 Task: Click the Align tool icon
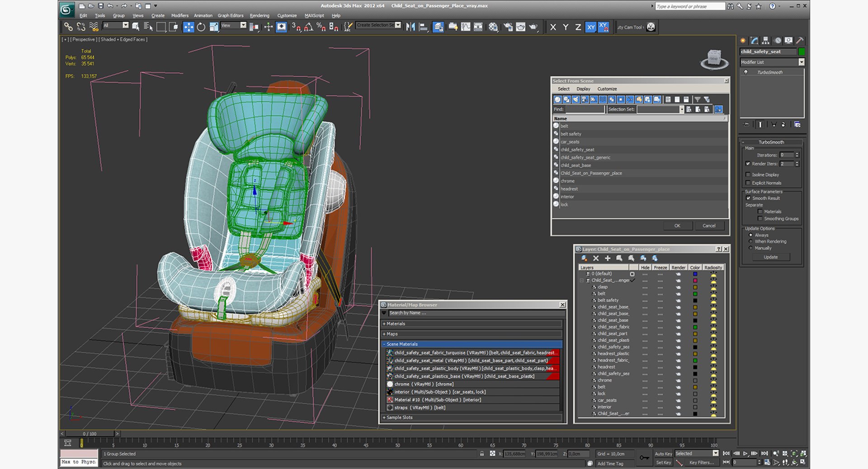[423, 27]
